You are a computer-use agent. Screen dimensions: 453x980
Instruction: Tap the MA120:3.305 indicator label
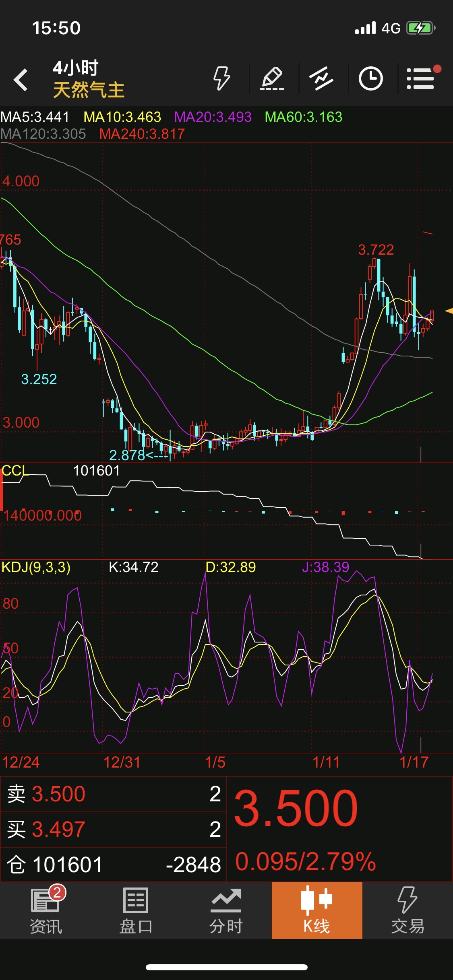pos(43,134)
